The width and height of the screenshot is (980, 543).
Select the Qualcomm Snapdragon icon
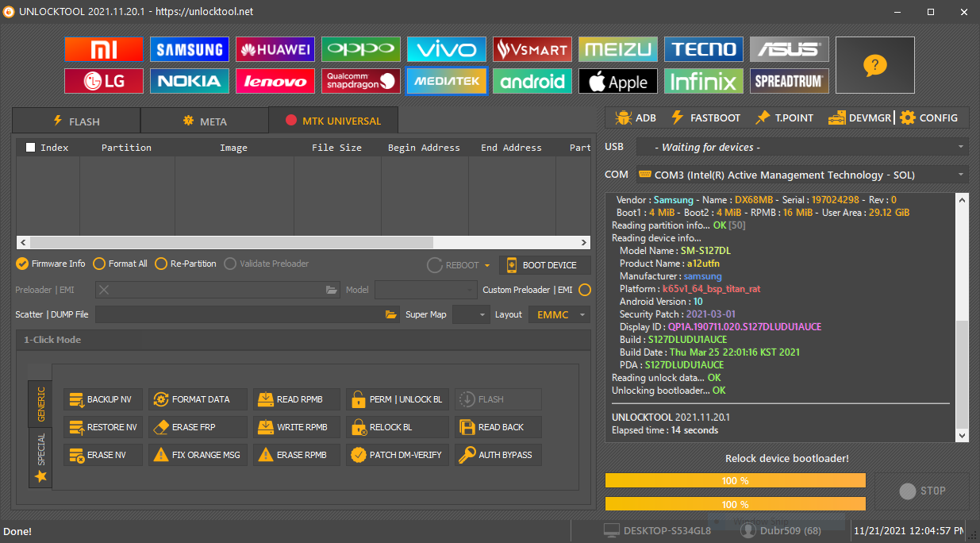coord(361,81)
